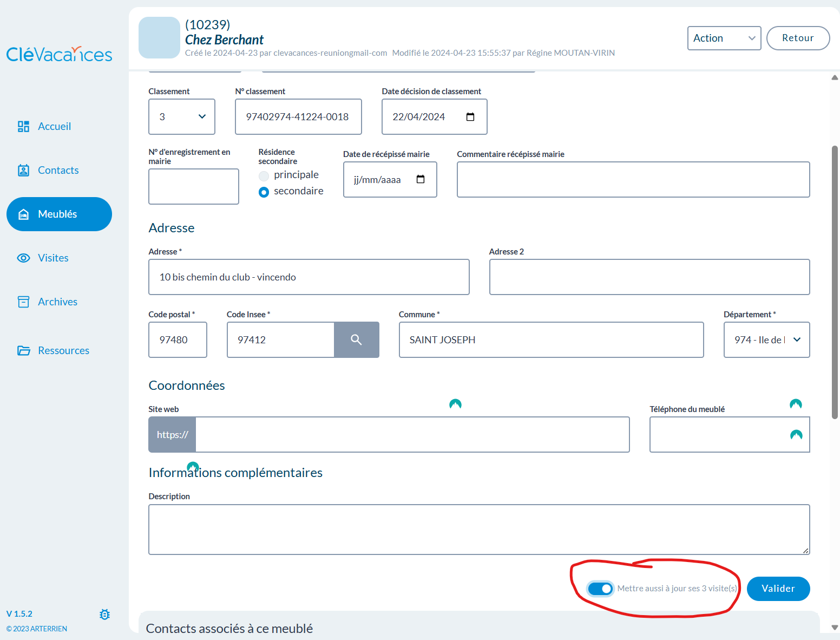Click into the Description text area

478,529
